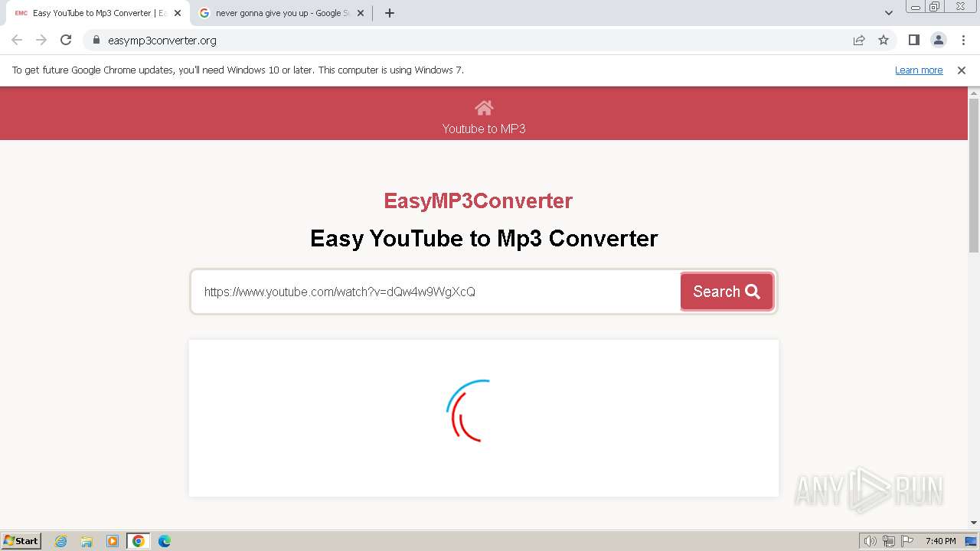Focus the YouTube URL input field

tap(435, 292)
